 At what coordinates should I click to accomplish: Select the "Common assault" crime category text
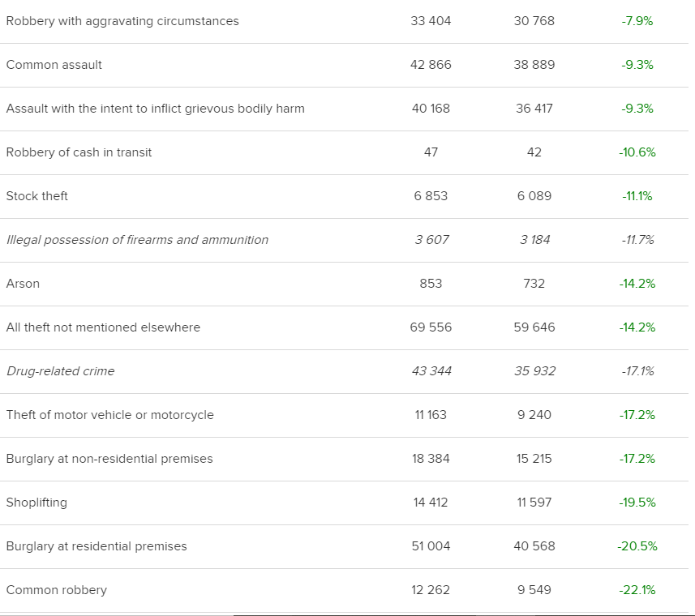pos(54,65)
